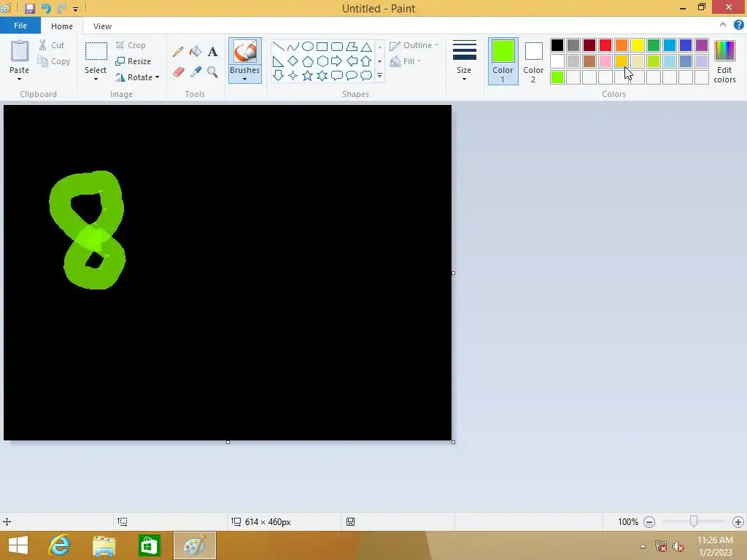Open the Fill dropdown
Viewport: 747px width, 560px height.
pyautogui.click(x=406, y=61)
